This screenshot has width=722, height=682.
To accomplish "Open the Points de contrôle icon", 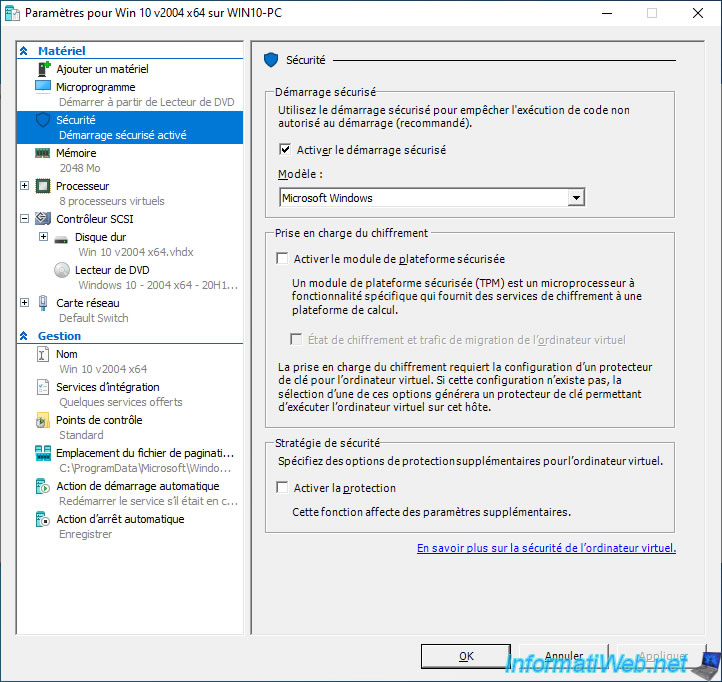I will click(43, 420).
